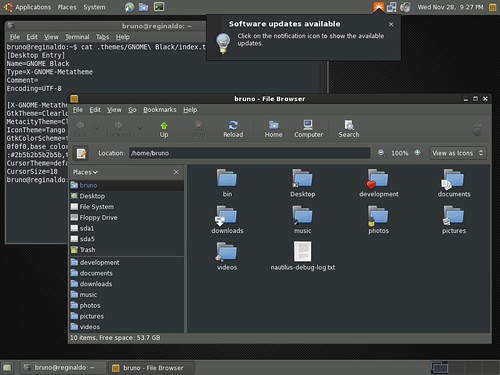
Task: Open the Applications panel menu
Action: tap(28, 7)
